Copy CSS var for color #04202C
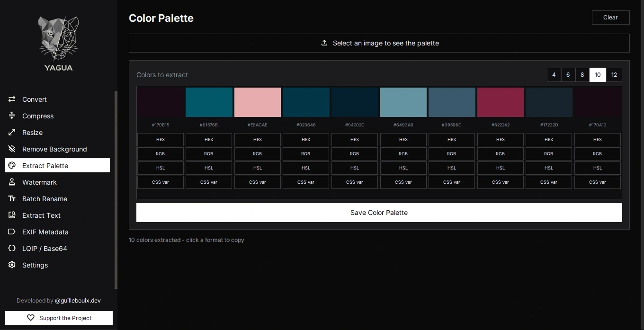 (355, 182)
